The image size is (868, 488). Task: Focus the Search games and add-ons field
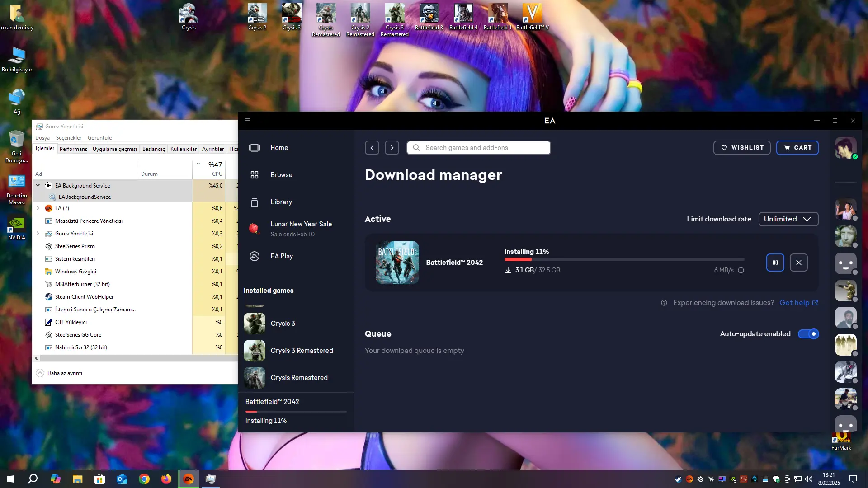tap(478, 148)
